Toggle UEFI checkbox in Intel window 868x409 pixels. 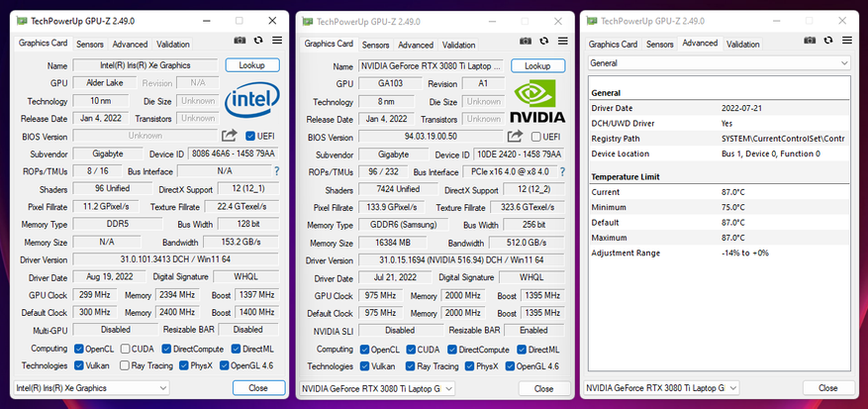[x=250, y=136]
